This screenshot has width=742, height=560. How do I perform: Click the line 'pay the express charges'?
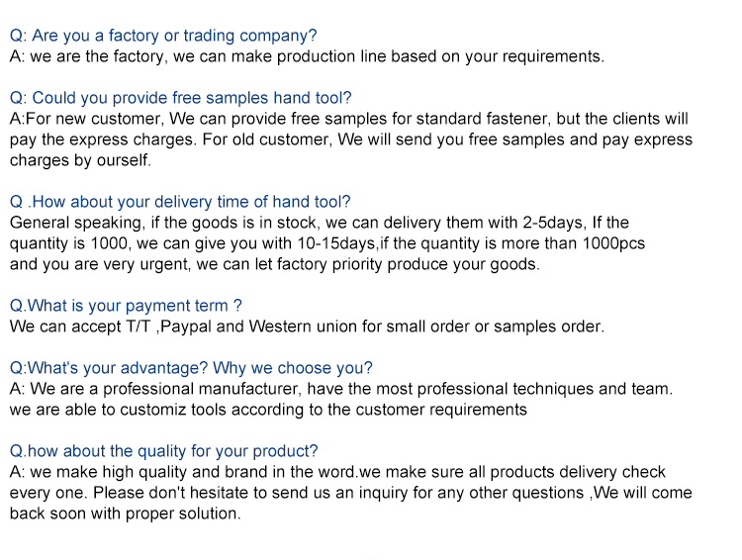coord(350,140)
